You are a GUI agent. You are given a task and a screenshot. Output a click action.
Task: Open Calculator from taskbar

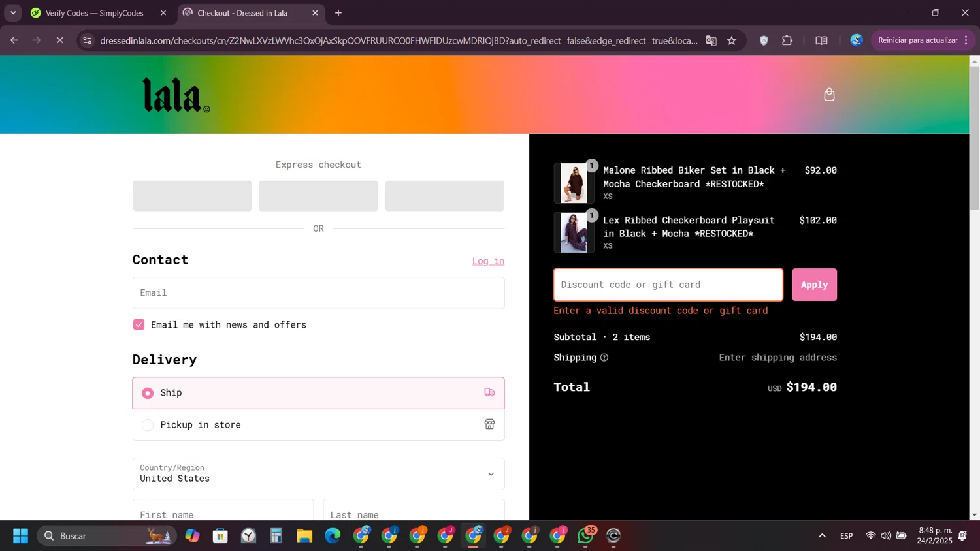tap(276, 536)
